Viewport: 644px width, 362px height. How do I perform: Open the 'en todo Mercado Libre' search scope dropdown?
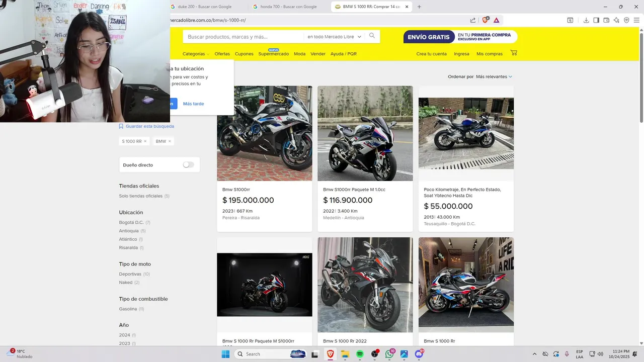(x=334, y=37)
